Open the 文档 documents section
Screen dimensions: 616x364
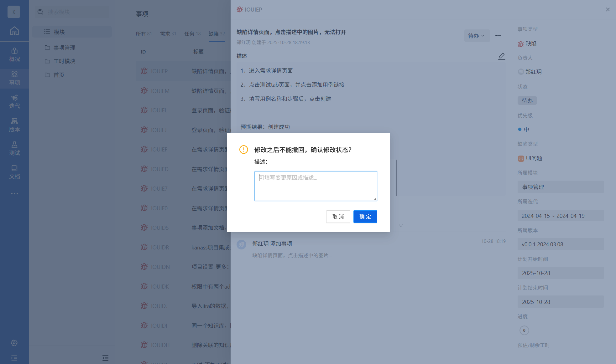[x=14, y=172]
